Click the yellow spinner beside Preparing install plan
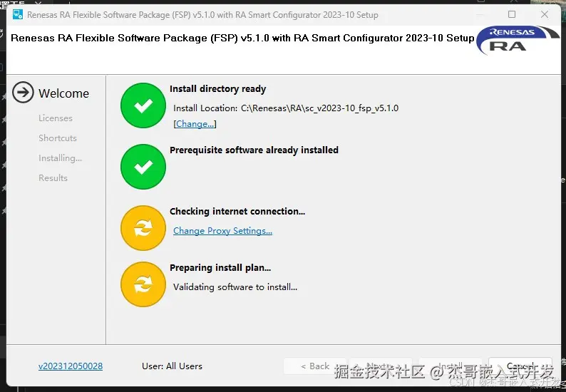The height and width of the screenshot is (392, 566). click(x=143, y=285)
